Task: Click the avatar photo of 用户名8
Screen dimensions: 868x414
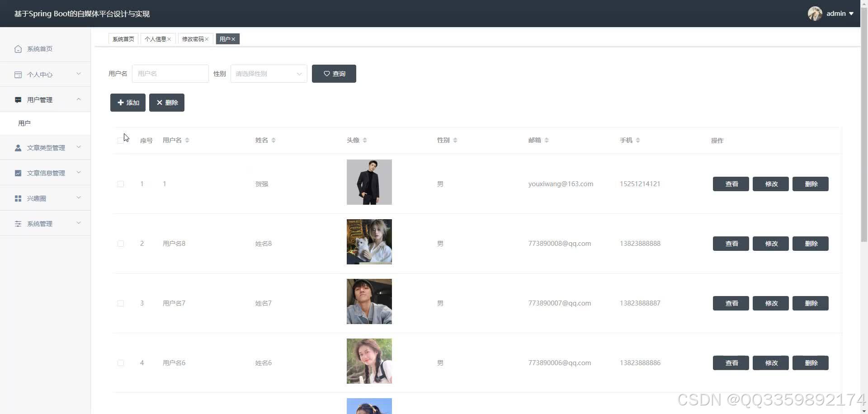Action: 369,242
